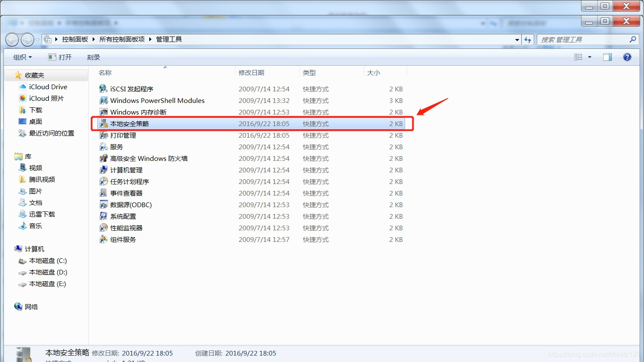The height and width of the screenshot is (362, 644).
Task: Select 本地磁盘 (C:) in navigation pane
Action: point(48,261)
